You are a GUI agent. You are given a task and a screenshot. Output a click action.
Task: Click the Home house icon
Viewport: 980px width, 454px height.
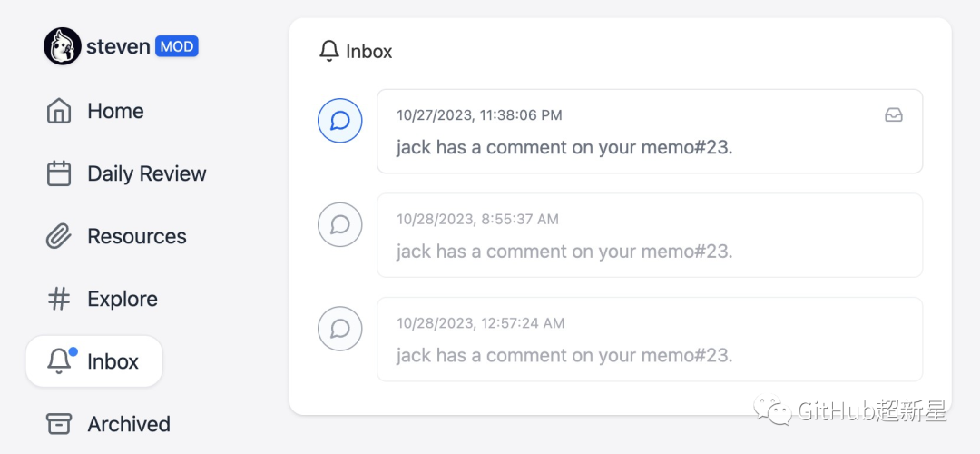click(59, 111)
